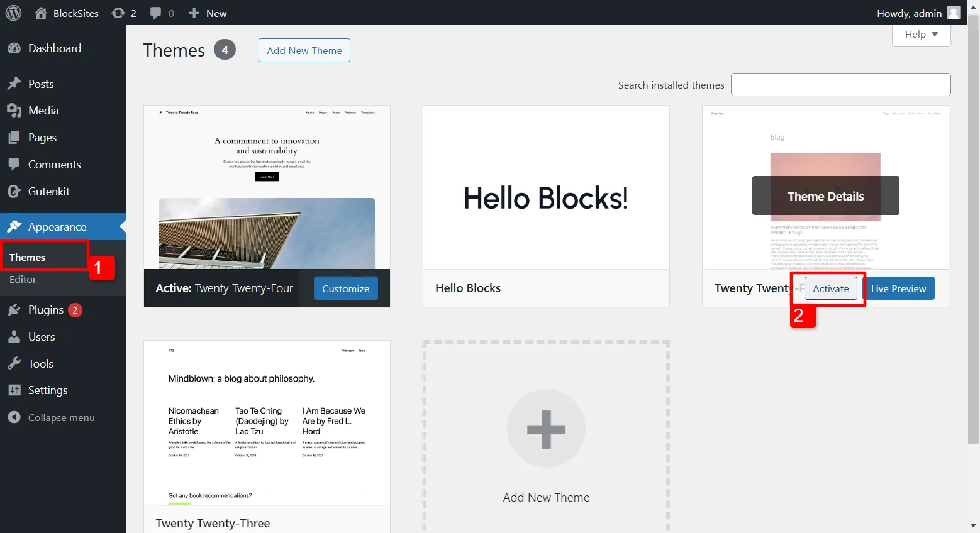The height and width of the screenshot is (533, 980).
Task: Click the scrollbar down arrow
Action: click(x=973, y=525)
